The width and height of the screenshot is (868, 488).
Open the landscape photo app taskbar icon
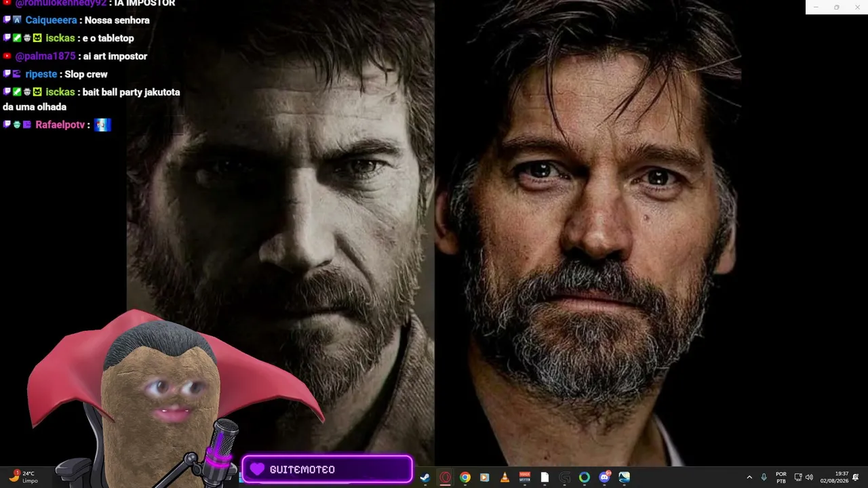click(624, 478)
